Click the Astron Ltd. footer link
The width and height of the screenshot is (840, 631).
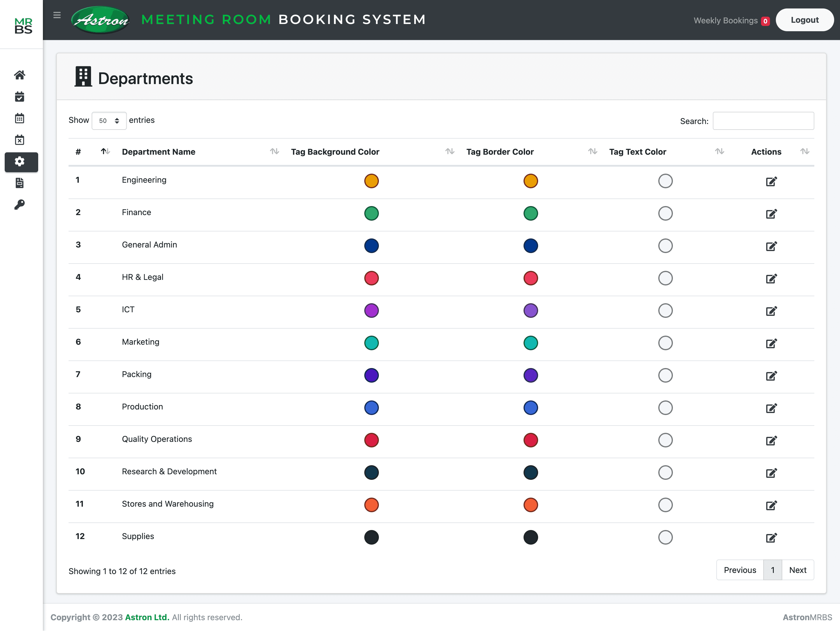point(147,617)
